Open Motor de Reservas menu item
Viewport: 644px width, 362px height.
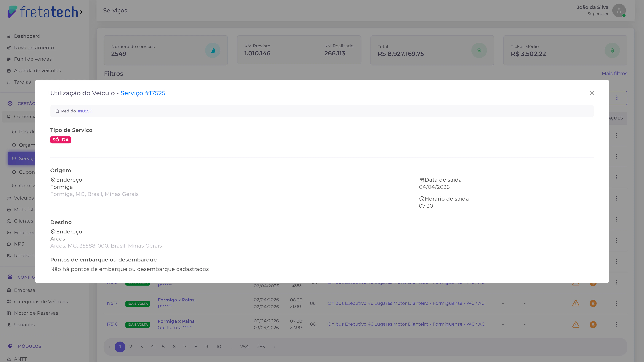coord(36,313)
